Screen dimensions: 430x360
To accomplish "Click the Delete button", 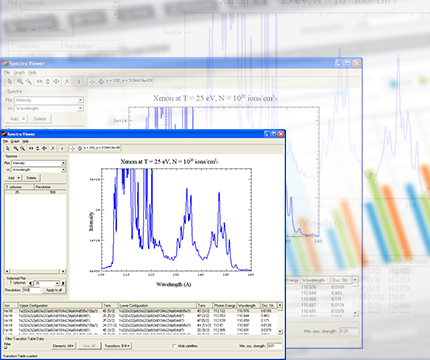I will pyautogui.click(x=31, y=178).
